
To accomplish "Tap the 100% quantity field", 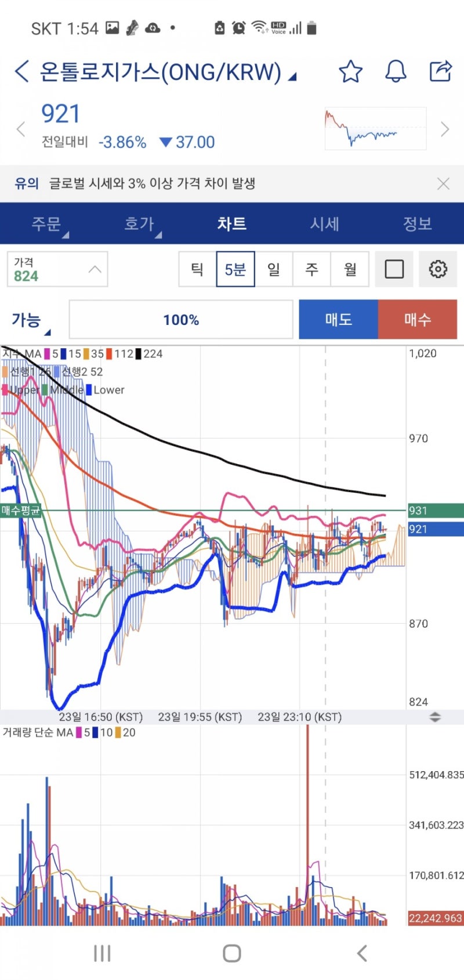I will click(181, 320).
